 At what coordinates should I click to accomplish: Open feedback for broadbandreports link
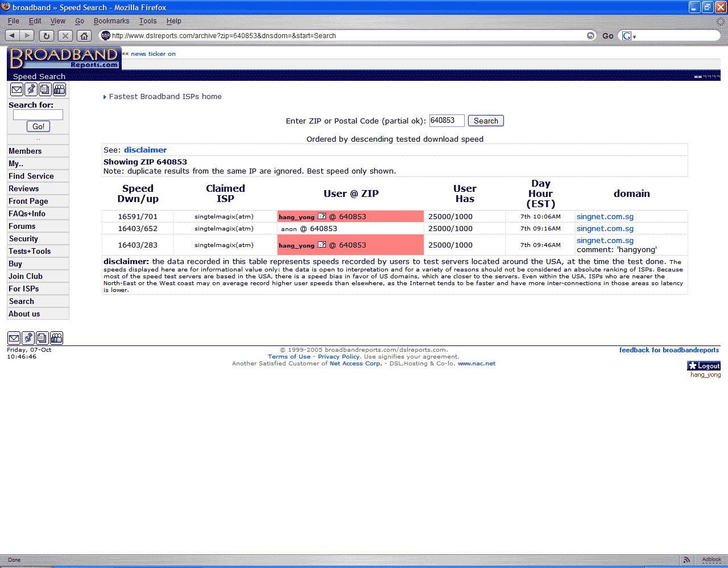click(669, 350)
